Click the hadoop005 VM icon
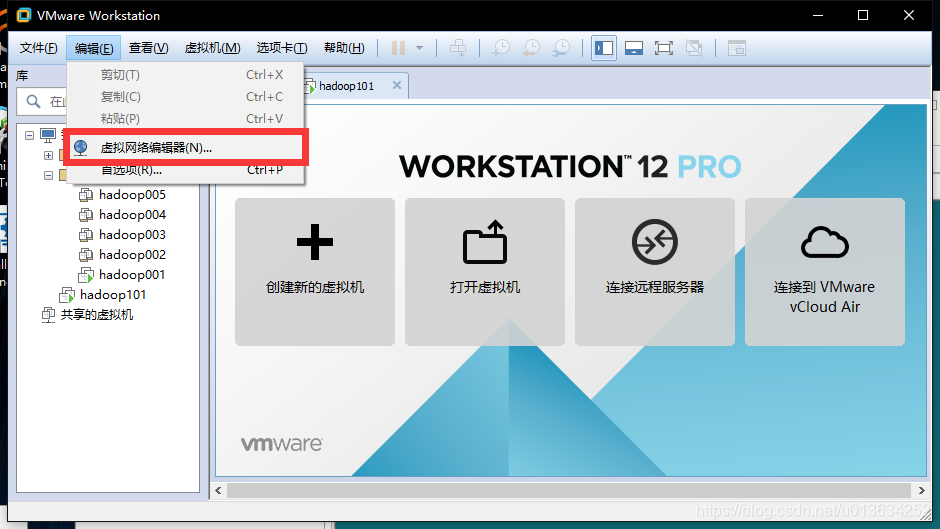This screenshot has width=940, height=529. 86,194
